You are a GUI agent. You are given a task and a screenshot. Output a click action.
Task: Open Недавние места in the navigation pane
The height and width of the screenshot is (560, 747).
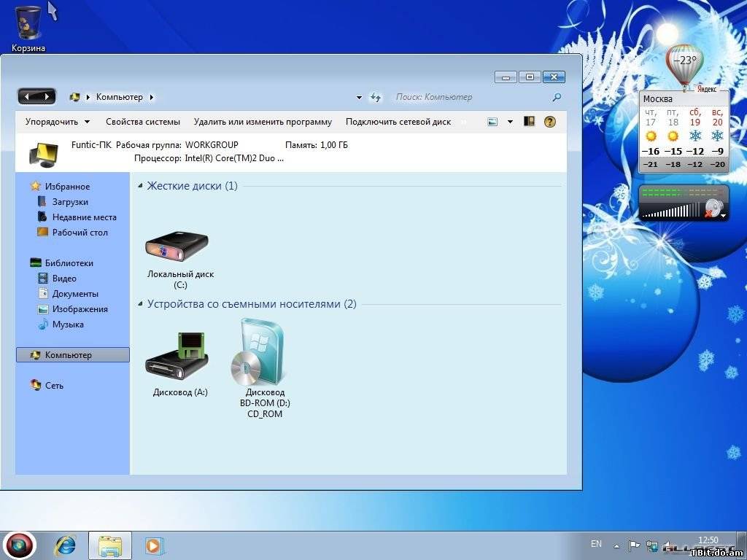85,217
